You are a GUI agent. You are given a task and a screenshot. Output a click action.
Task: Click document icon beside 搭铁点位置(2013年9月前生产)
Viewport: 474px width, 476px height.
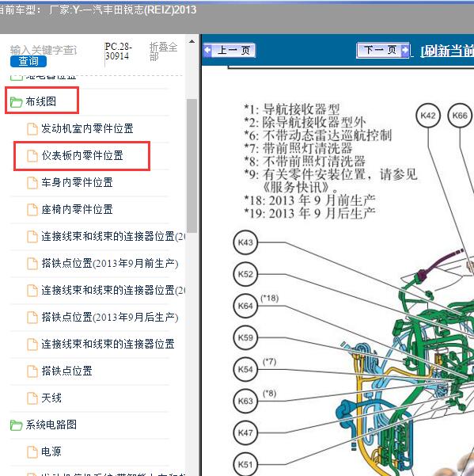click(32, 264)
